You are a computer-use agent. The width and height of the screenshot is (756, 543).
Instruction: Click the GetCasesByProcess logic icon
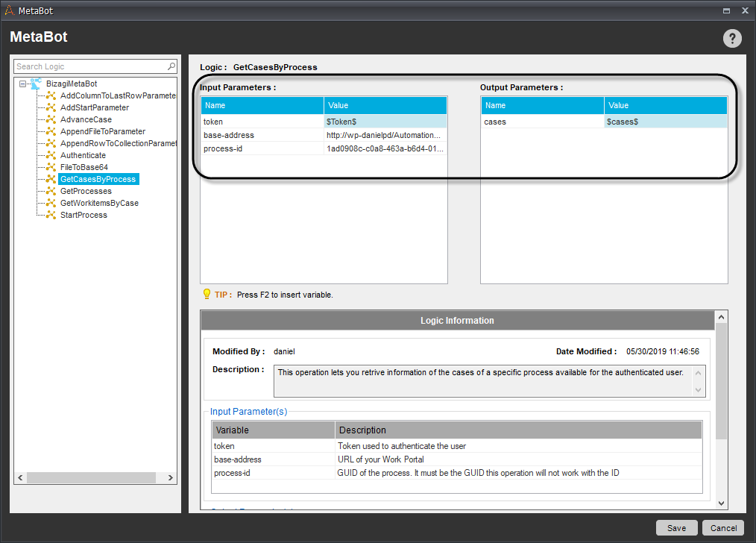click(x=51, y=179)
